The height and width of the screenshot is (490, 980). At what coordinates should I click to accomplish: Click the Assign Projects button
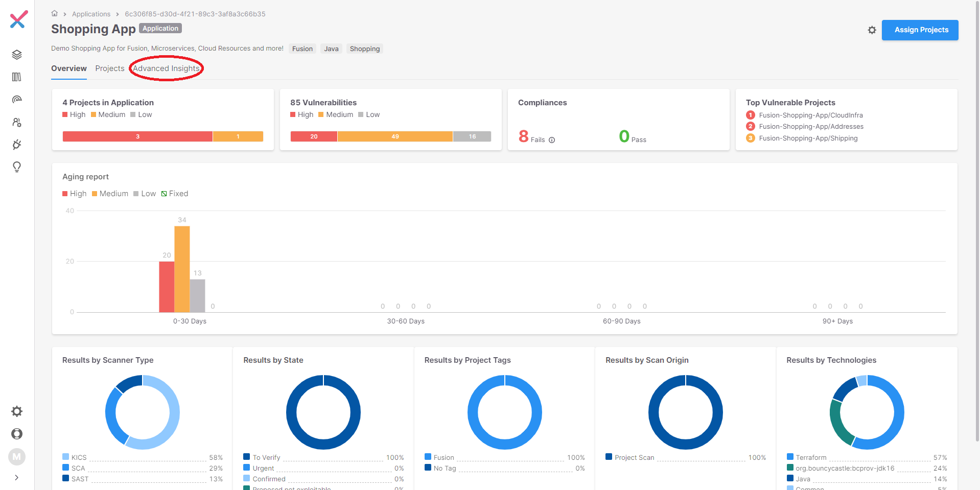click(921, 30)
